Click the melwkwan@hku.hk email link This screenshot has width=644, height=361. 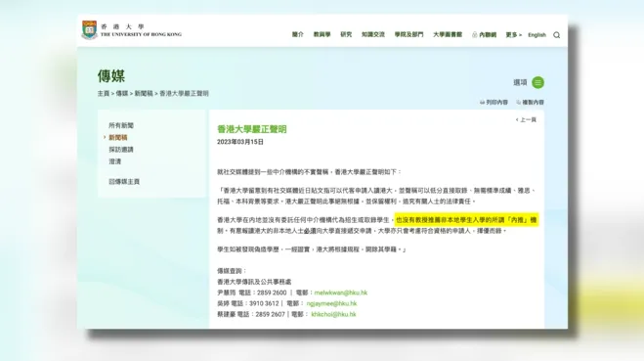click(341, 293)
